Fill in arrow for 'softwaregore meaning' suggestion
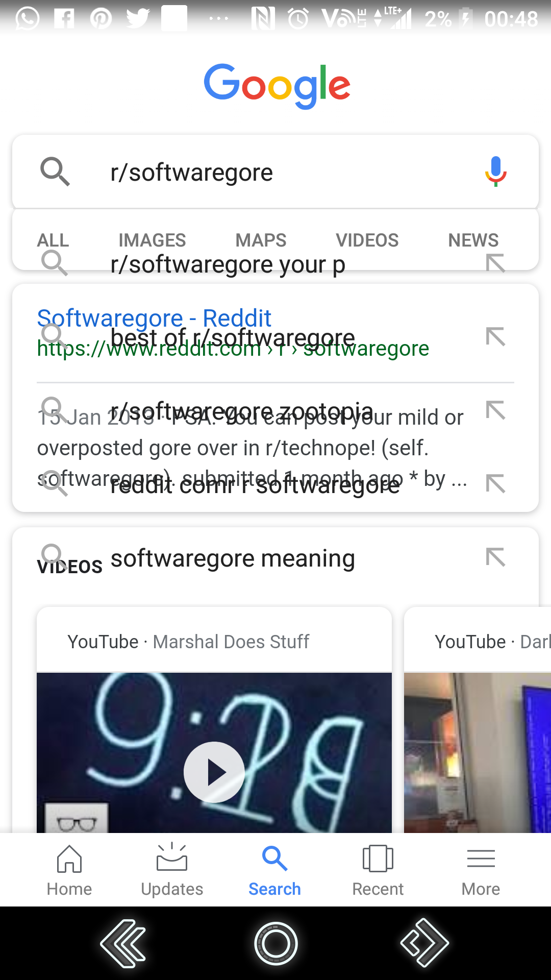Screen dimensions: 551x980 pyautogui.click(x=495, y=557)
